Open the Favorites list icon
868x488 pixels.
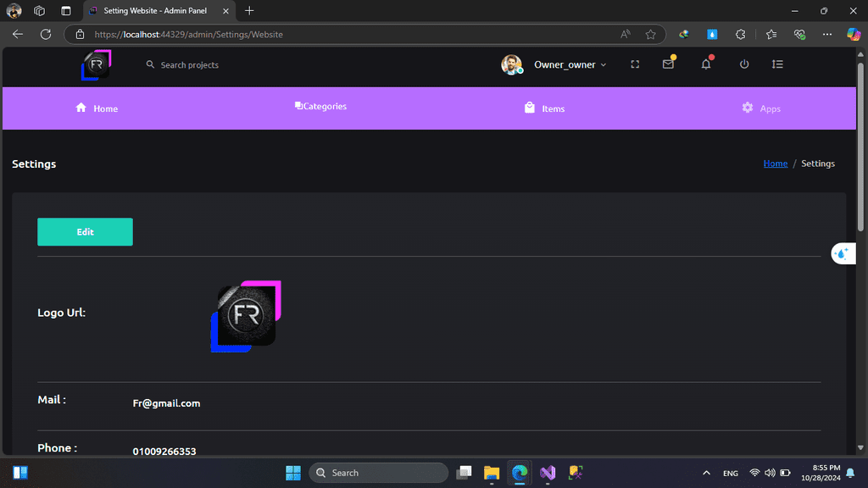771,34
